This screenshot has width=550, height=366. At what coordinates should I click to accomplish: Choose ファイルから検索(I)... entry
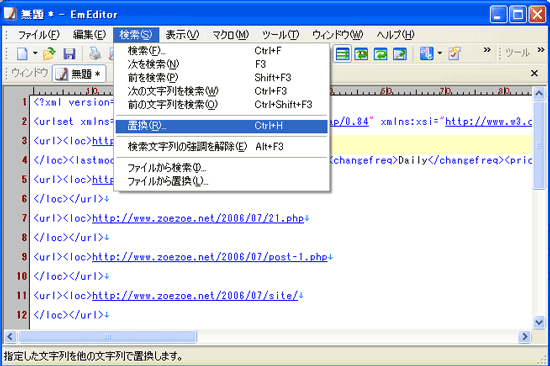coord(222,168)
